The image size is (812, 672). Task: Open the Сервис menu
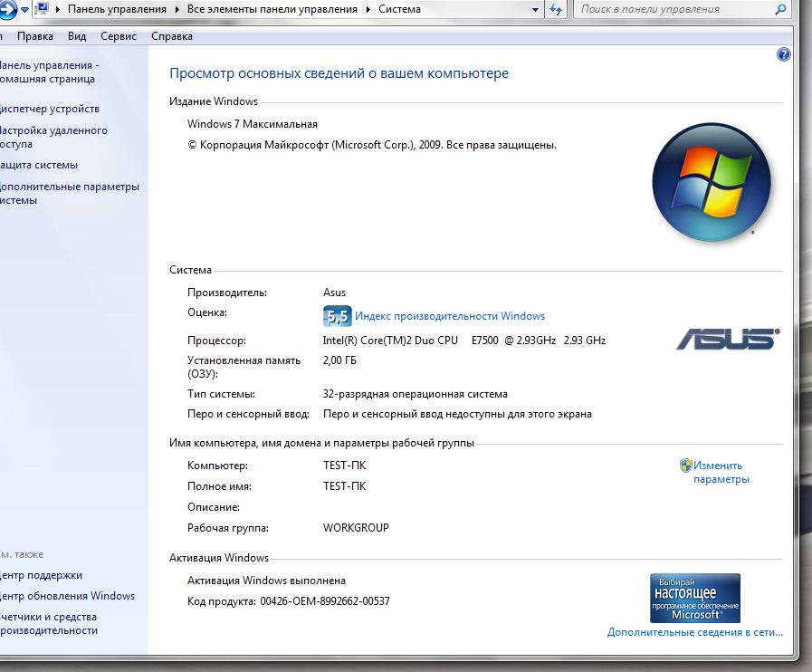(119, 36)
